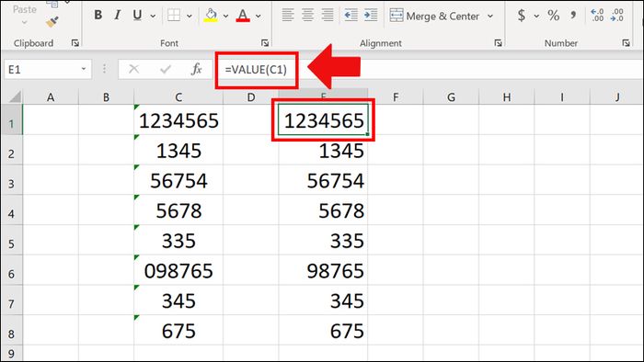The image size is (644, 362).
Task: Open accounting format dropdown arrow
Action: click(x=536, y=16)
